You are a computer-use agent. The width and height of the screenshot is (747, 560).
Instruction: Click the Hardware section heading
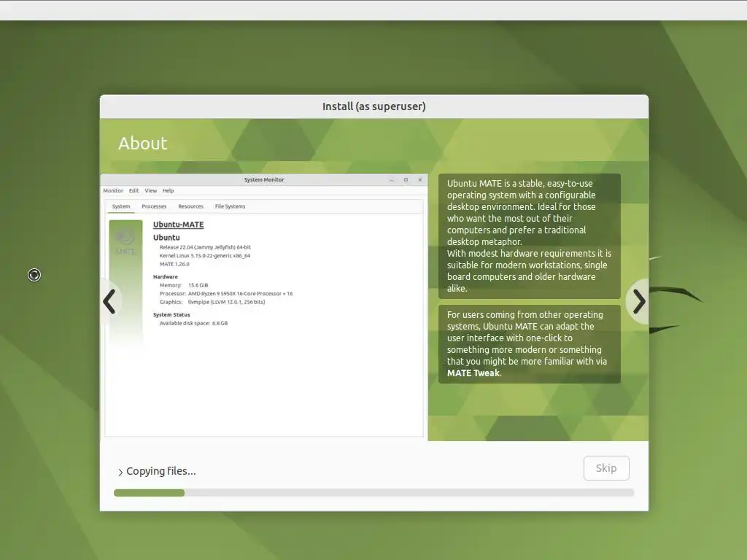[166, 276]
